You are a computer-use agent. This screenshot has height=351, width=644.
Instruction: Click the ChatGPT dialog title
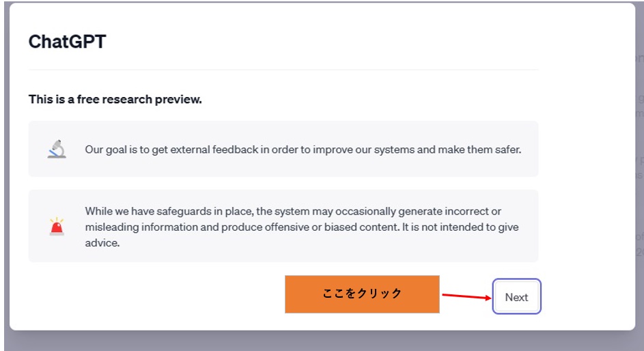[x=67, y=42]
